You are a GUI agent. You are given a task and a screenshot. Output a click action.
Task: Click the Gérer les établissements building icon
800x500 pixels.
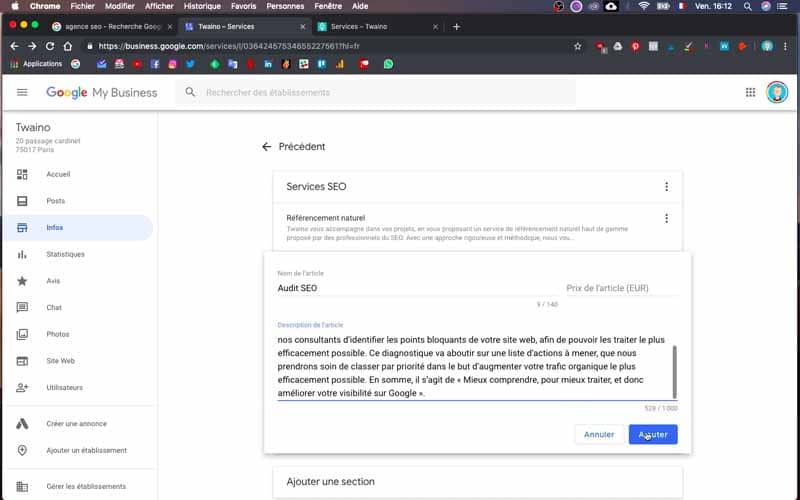[22, 486]
